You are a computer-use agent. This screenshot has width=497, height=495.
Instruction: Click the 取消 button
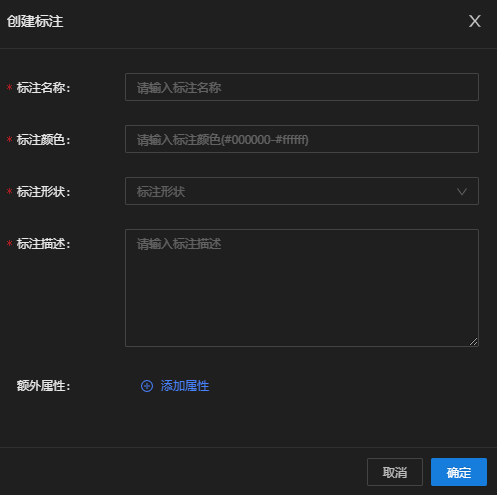[395, 472]
